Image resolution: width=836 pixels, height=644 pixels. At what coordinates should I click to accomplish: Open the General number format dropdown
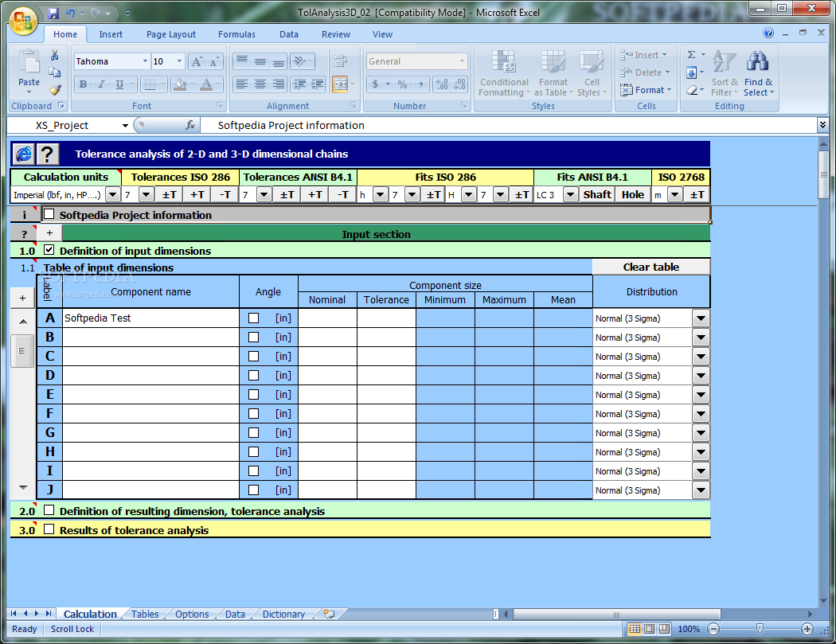(462, 61)
